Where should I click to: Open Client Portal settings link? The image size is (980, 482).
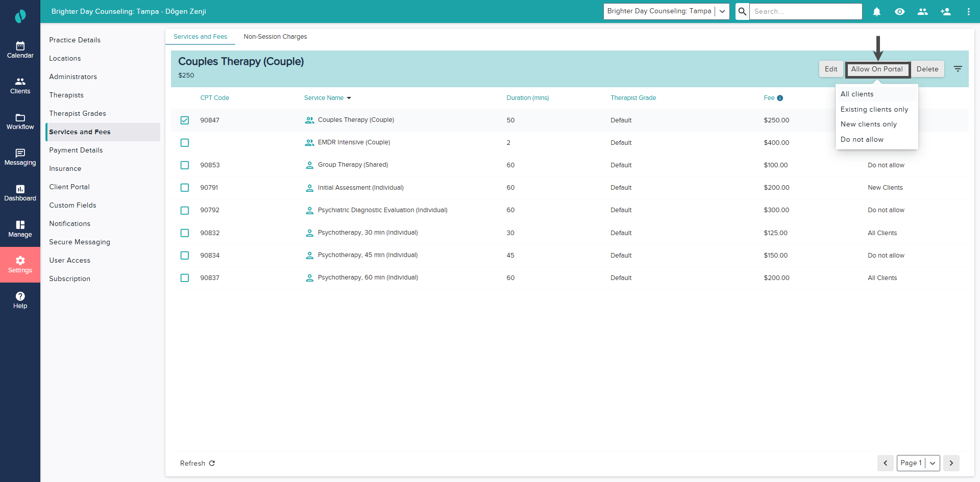click(x=69, y=187)
